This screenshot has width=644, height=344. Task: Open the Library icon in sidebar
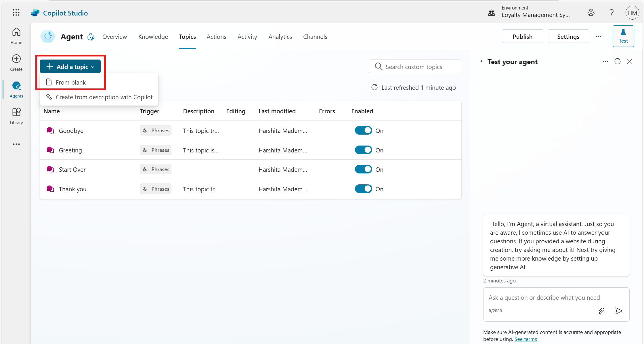(x=16, y=112)
